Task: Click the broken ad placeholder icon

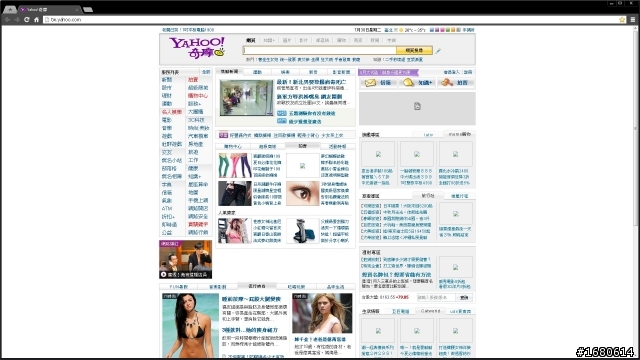Action: pos(417,107)
